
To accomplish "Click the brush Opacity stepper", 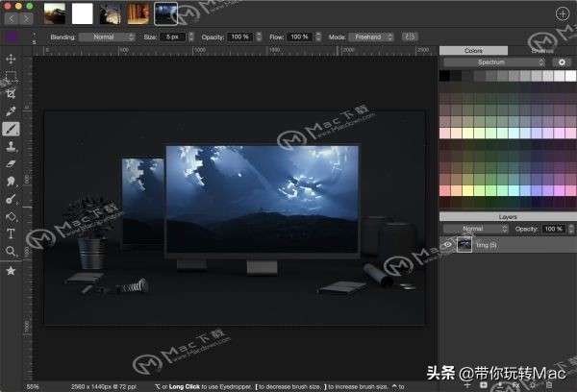I will (x=259, y=37).
